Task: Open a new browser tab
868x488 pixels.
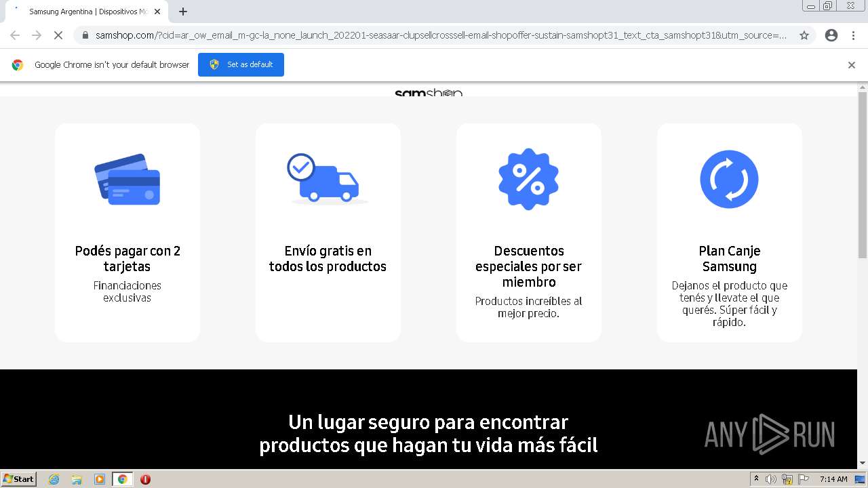Action: click(183, 12)
